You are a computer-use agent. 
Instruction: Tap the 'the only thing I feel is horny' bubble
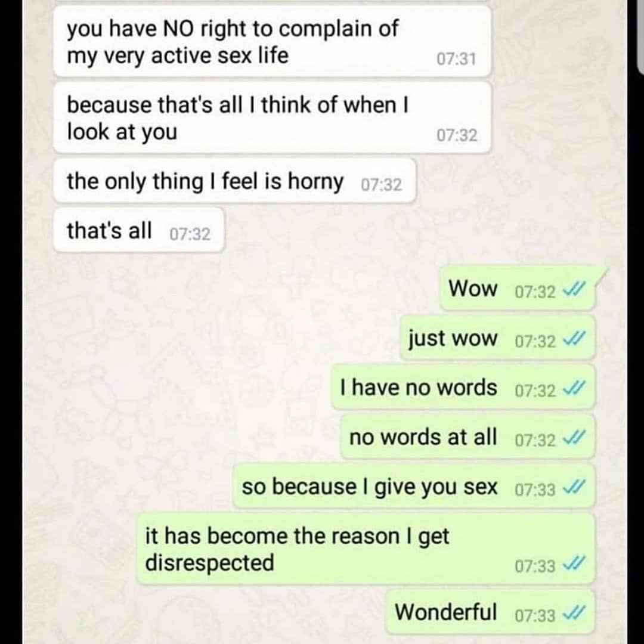click(234, 181)
